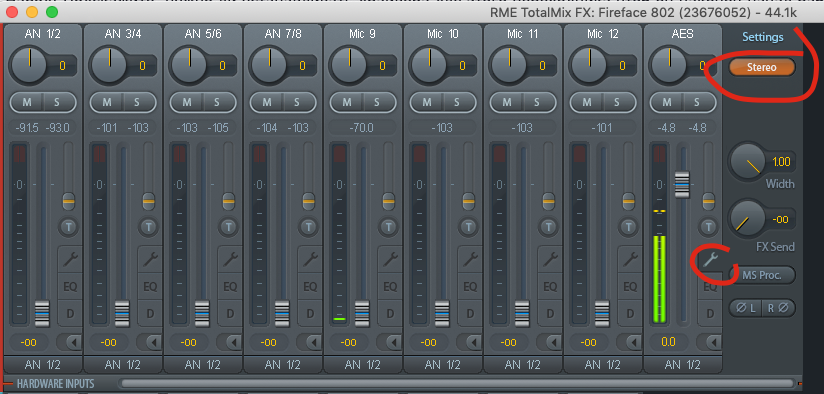Open EQ panel on Mic 9 channel
This screenshot has height=394, width=824.
pos(389,286)
